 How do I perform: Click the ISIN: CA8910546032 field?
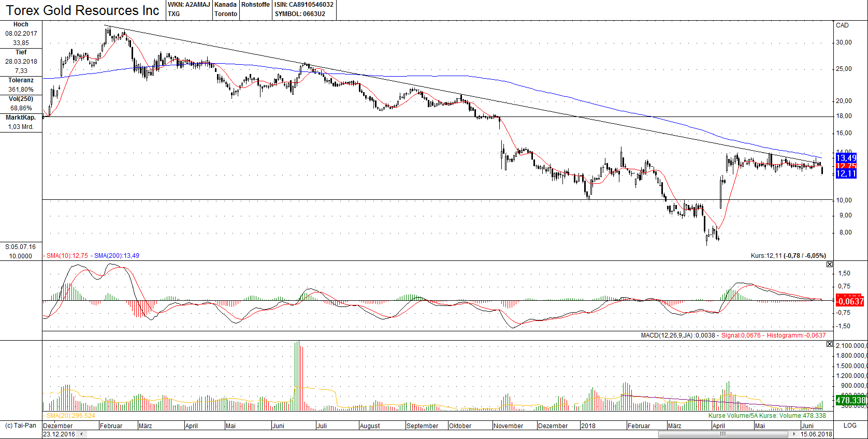click(x=304, y=5)
